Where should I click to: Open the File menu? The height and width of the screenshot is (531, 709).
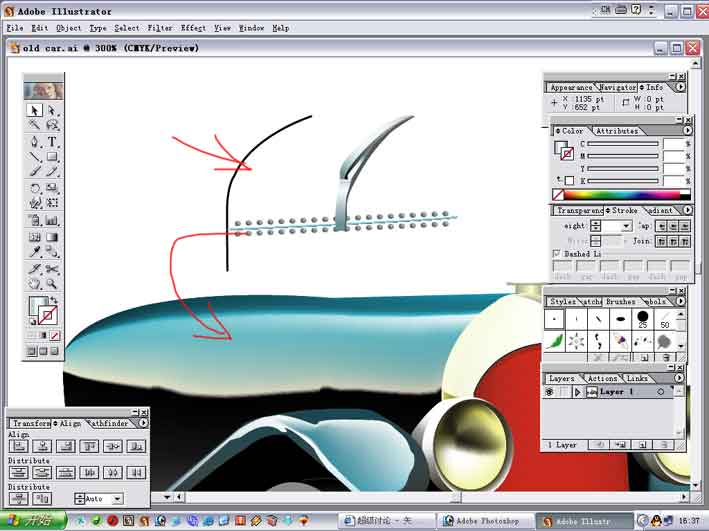tap(14, 28)
